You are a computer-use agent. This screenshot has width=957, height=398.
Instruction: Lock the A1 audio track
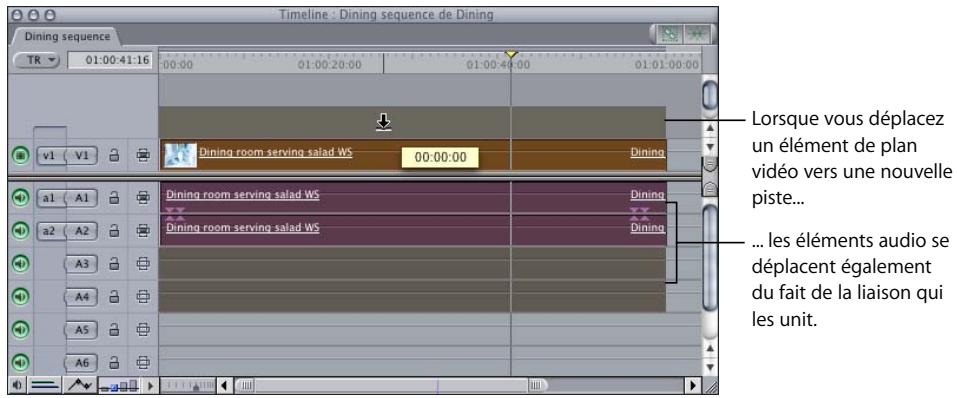[x=114, y=198]
